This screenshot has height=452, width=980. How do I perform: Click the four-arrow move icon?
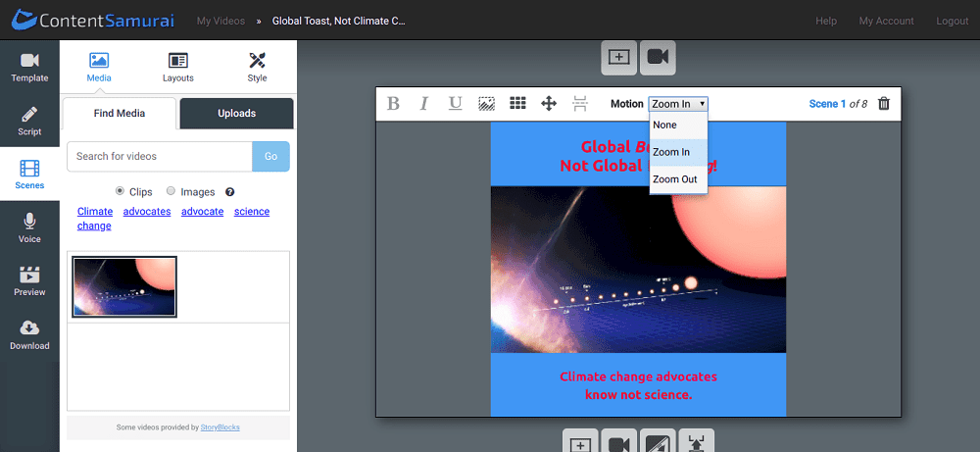(549, 104)
